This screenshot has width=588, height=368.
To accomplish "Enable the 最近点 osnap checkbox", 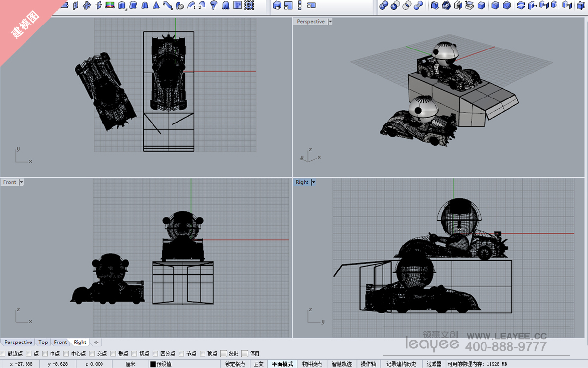I will [x=3, y=353].
